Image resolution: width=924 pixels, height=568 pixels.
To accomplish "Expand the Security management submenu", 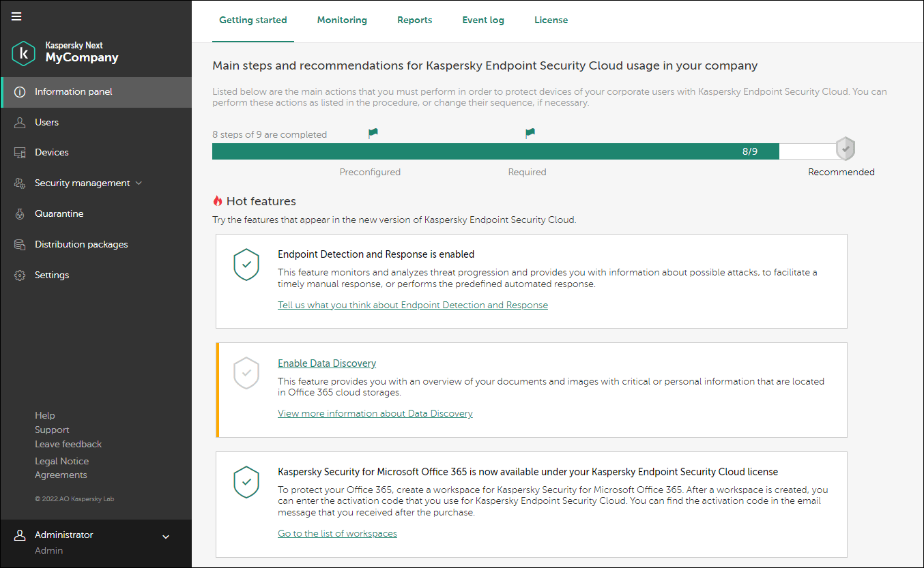I will click(139, 183).
